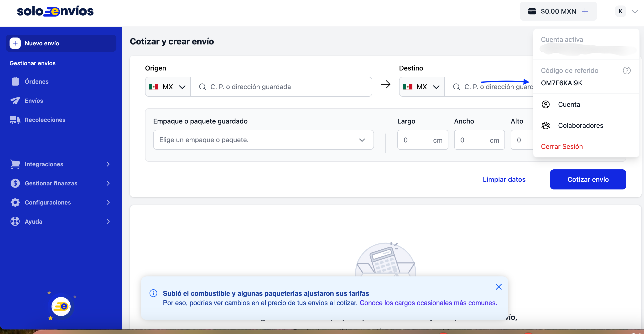644x334 pixels.
Task: Click the SoloEnvíos mascot badge in the sidebar
Action: click(x=61, y=307)
